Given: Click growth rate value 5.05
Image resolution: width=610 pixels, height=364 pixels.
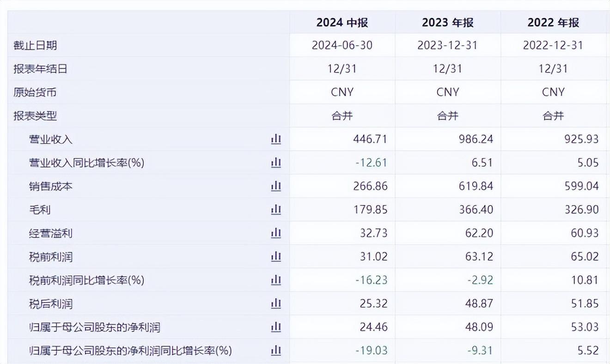Looking at the screenshot, I should (587, 163).
